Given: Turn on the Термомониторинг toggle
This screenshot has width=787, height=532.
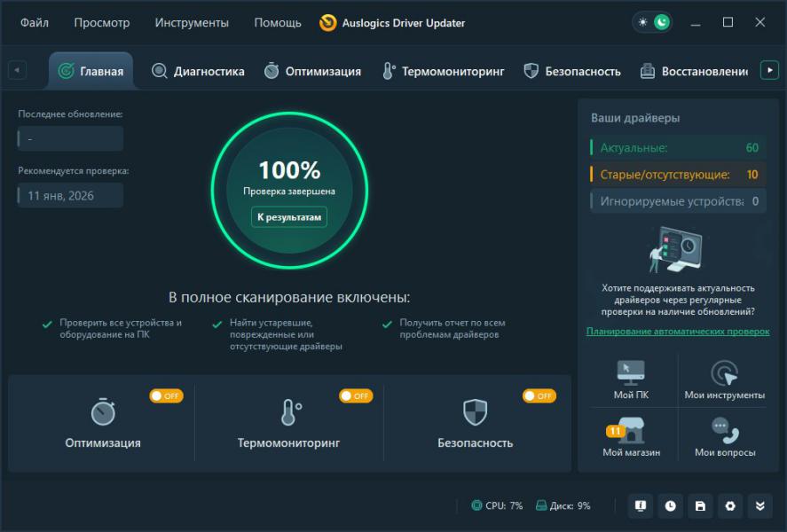Looking at the screenshot, I should tap(356, 395).
